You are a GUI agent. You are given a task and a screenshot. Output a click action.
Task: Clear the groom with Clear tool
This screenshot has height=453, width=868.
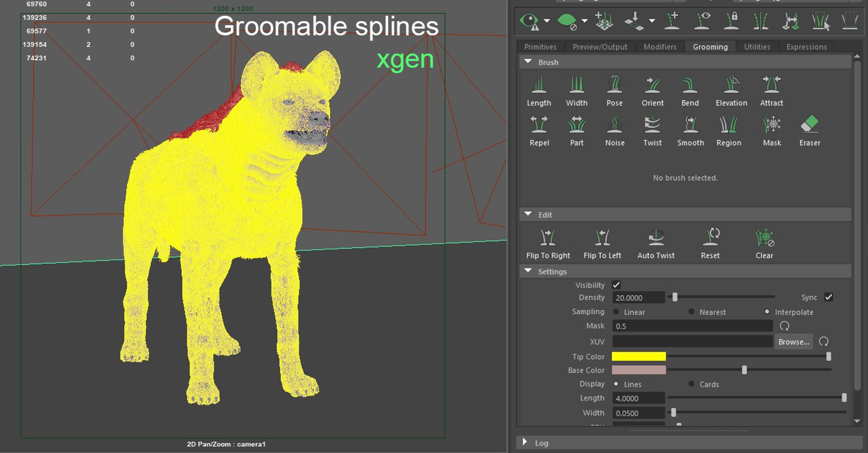[764, 244]
